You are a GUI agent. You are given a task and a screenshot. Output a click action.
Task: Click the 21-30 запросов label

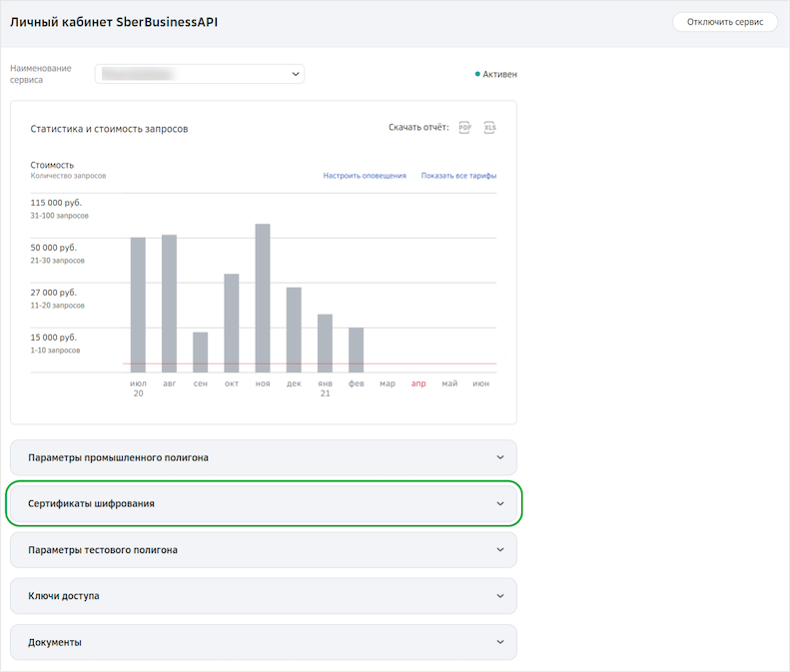point(58,261)
